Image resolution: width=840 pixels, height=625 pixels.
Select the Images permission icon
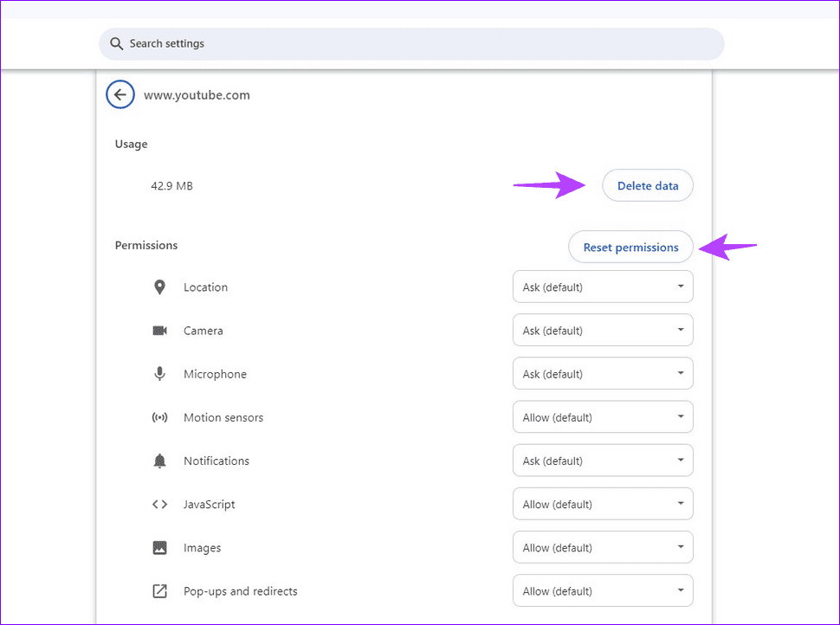(160, 547)
